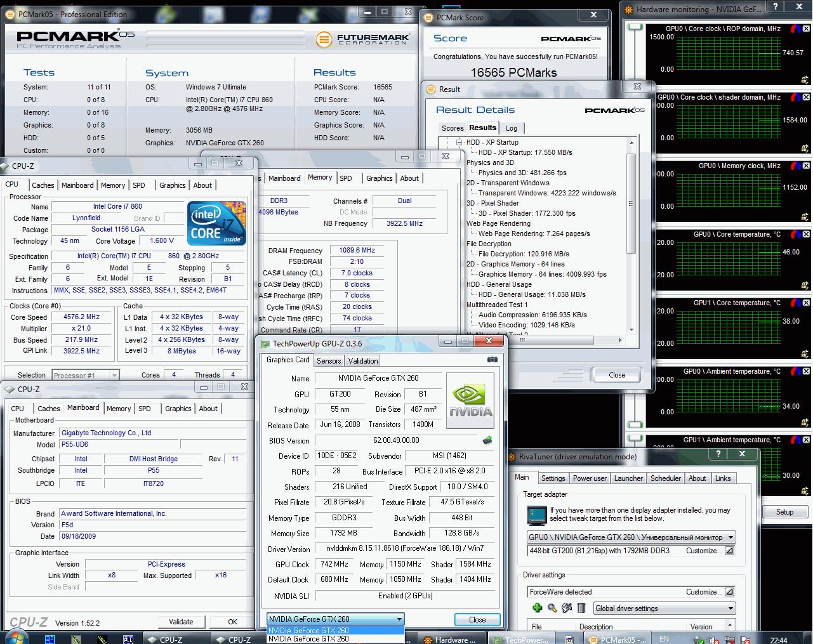Select File Decryption: 120.916 MB/s tree row

point(524,254)
